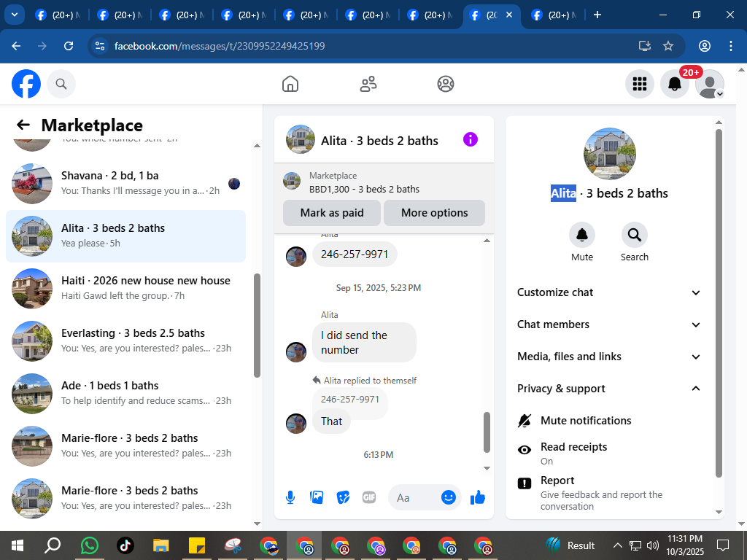Image resolution: width=747 pixels, height=560 pixels.
Task: Click Alita house thumbnail in info panel
Action: [x=609, y=154]
